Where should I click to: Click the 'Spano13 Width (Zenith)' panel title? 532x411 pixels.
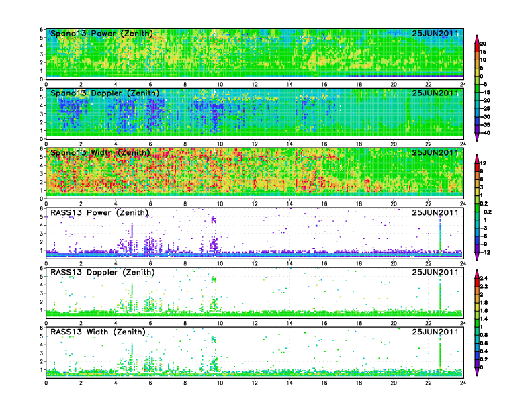point(100,153)
